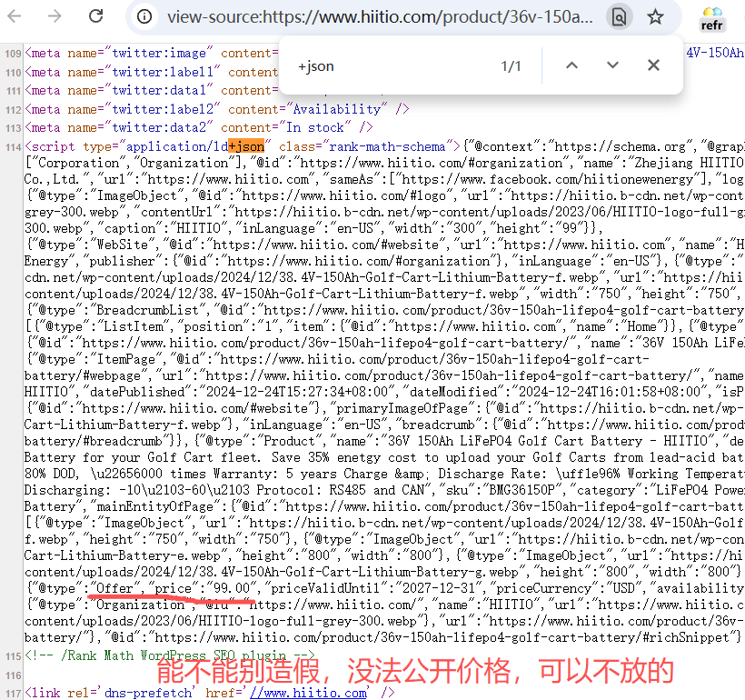Click the "BreadcrumbList" type text
Image resolution: width=745 pixels, height=700 pixels.
click(x=147, y=311)
